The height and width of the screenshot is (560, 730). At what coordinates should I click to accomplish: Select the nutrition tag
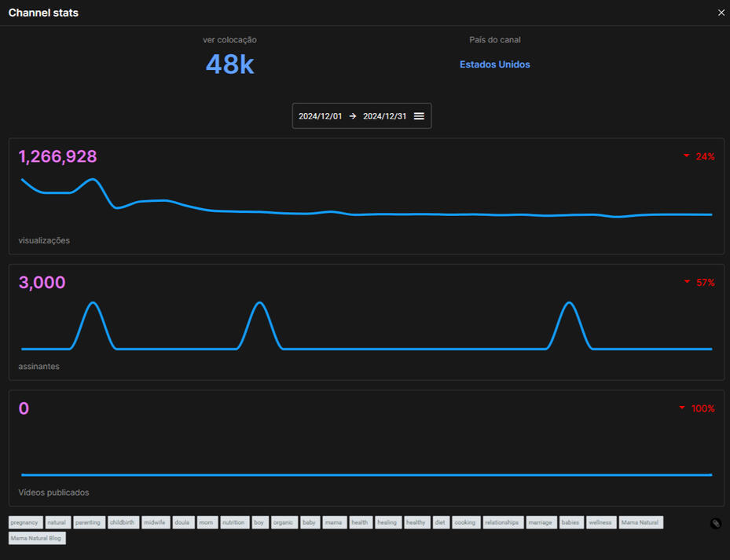pyautogui.click(x=235, y=522)
